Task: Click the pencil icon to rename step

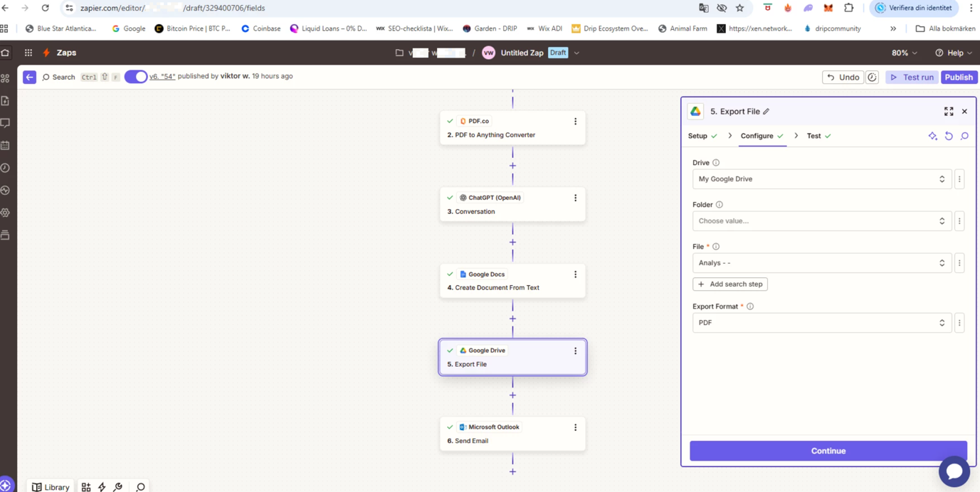Action: click(766, 112)
